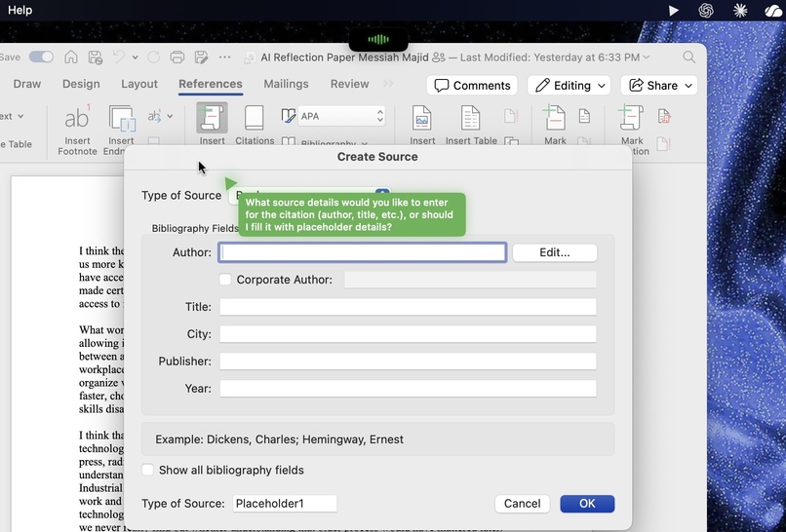Image resolution: width=786 pixels, height=532 pixels.
Task: Click the Mark Citation icon
Action: (x=631, y=118)
